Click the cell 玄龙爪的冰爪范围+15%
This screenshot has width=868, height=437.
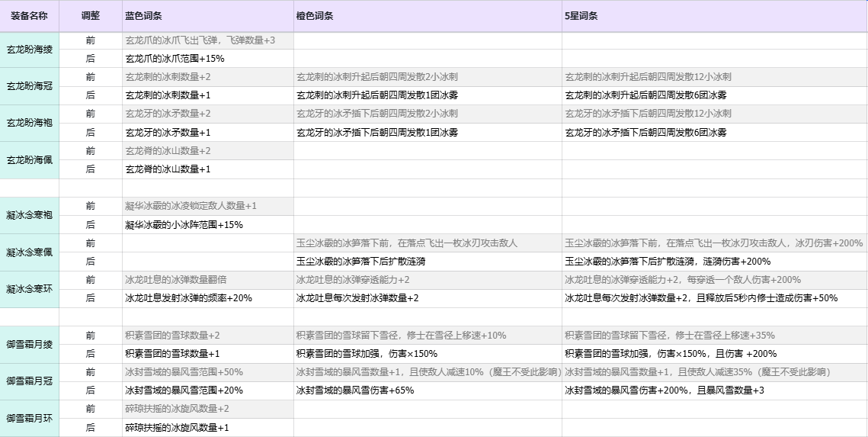coord(175,59)
